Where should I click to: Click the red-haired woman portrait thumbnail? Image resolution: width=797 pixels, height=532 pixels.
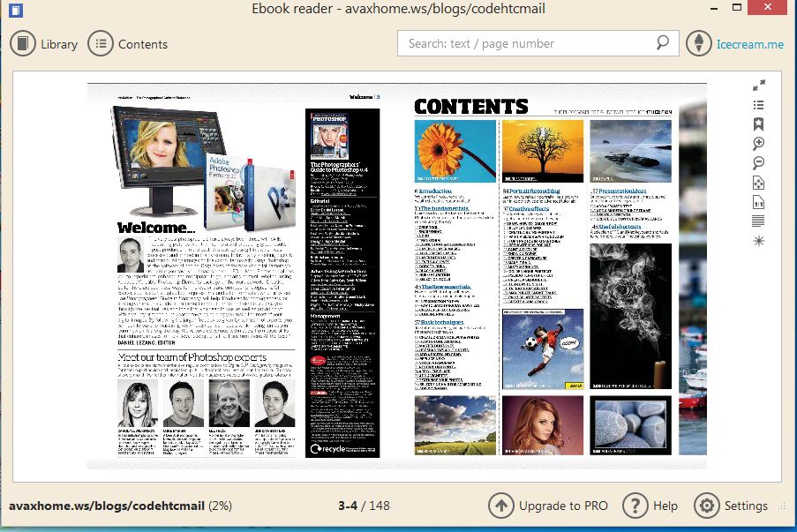click(x=543, y=425)
